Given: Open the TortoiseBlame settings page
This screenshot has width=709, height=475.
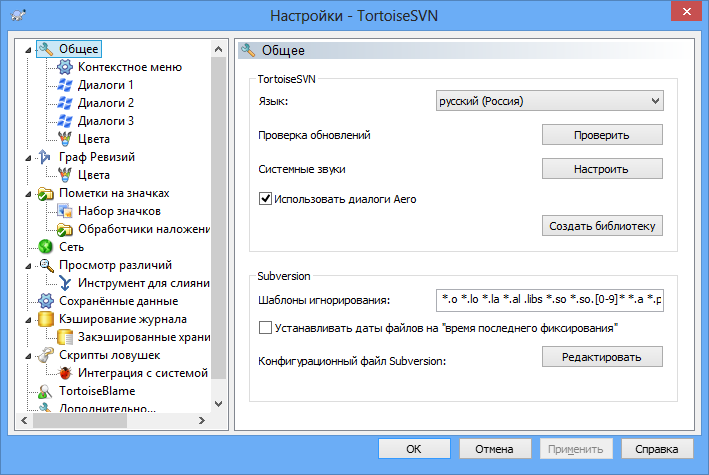Looking at the screenshot, I should coord(97,391).
